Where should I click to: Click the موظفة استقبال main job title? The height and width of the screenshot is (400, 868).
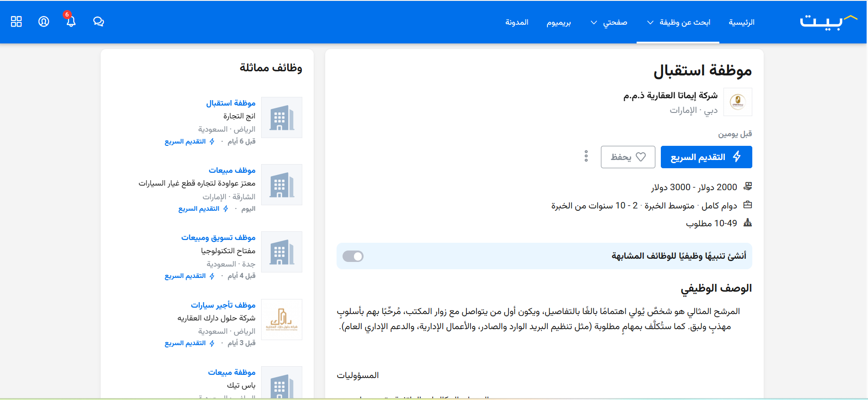tap(702, 71)
